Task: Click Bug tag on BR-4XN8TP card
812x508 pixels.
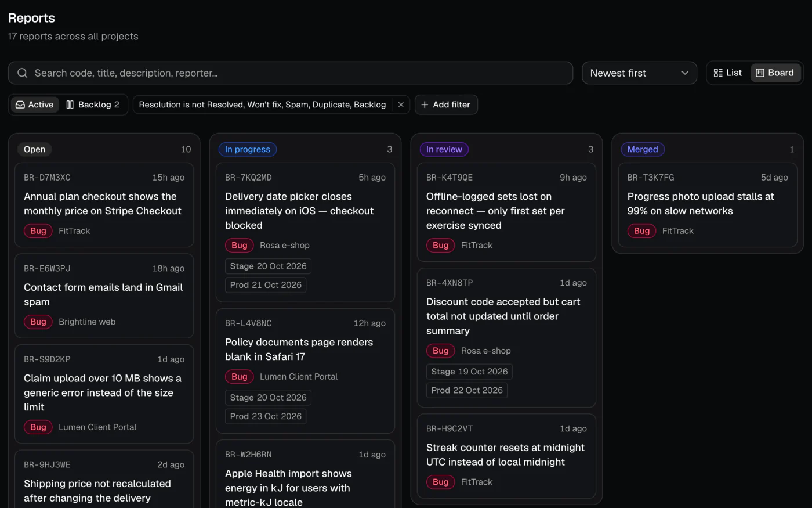Action: pyautogui.click(x=441, y=351)
